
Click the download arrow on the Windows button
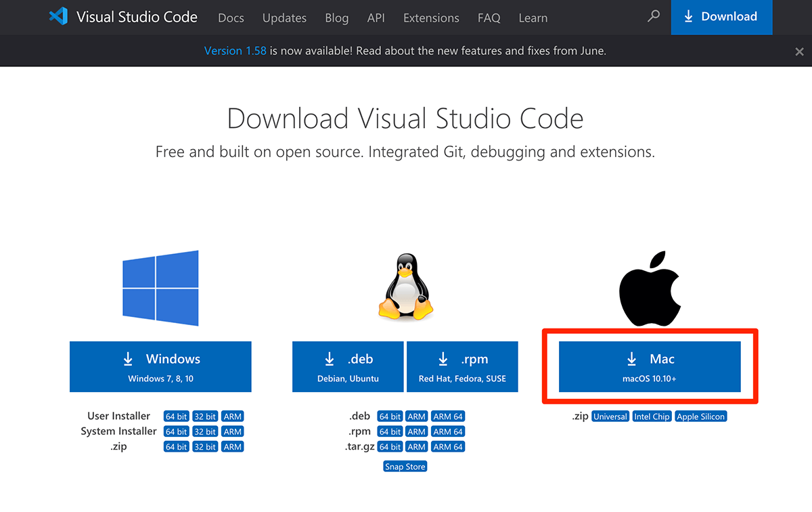coord(129,358)
